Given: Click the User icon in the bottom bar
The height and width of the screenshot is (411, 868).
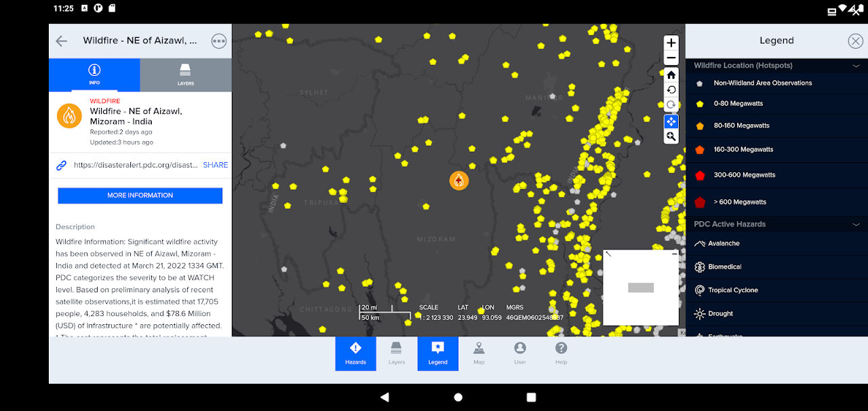Looking at the screenshot, I should 519,353.
